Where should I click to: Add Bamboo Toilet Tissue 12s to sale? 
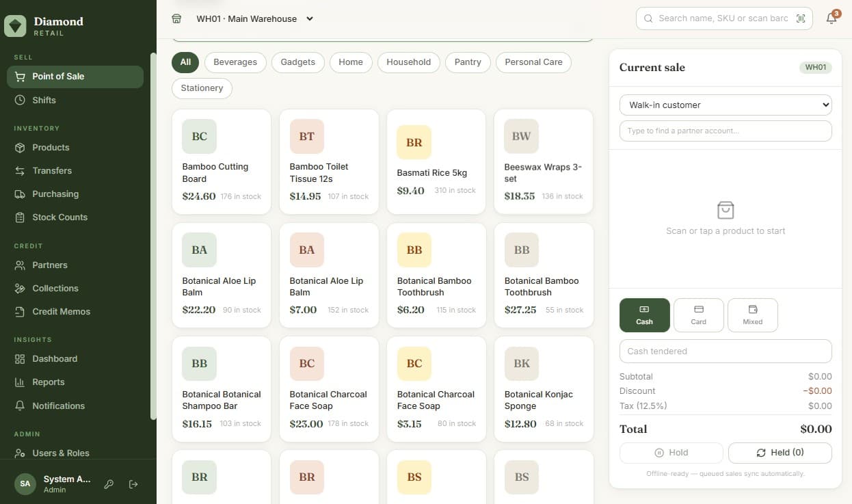tap(329, 161)
